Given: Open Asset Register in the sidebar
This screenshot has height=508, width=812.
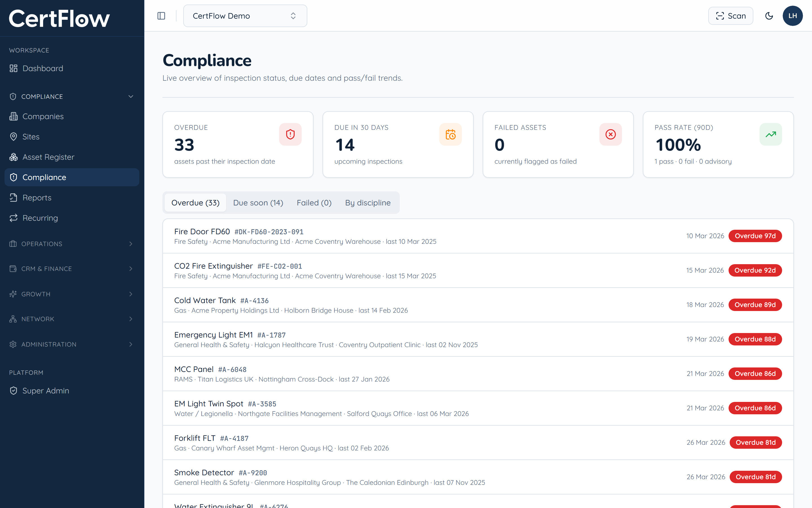Looking at the screenshot, I should pyautogui.click(x=72, y=157).
